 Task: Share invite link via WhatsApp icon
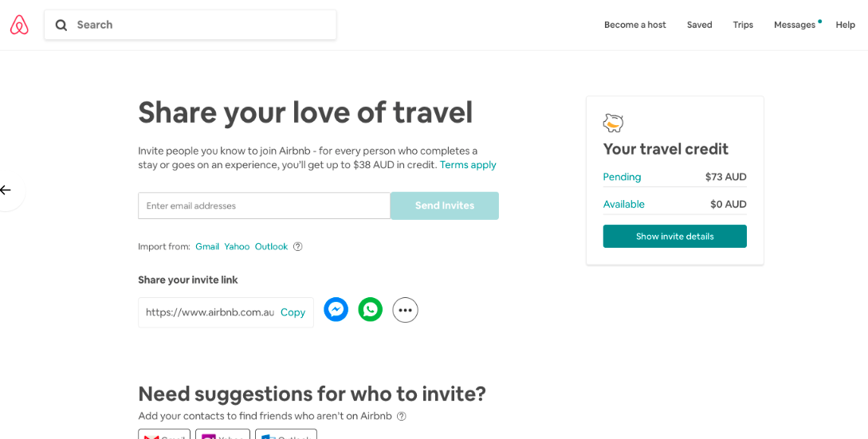tap(371, 309)
